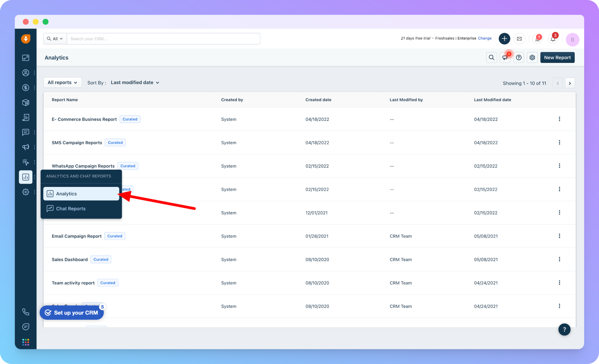Click the Settings gear at sidebar bottom

tap(26, 192)
